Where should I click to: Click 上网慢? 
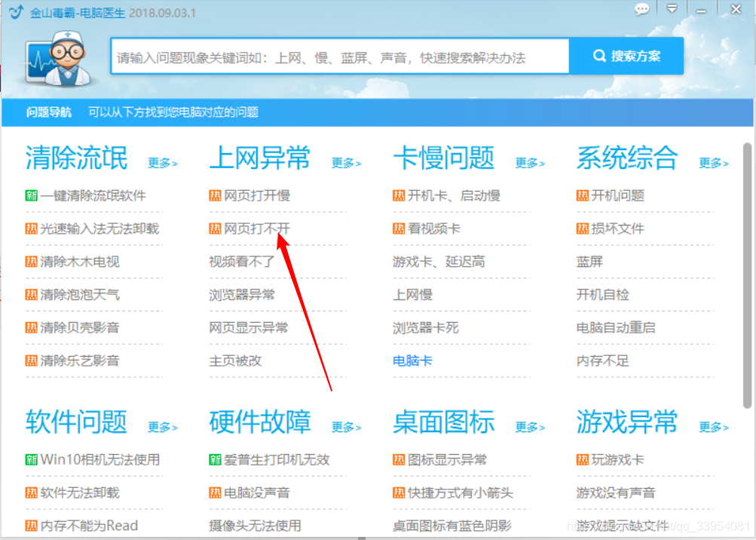412,295
